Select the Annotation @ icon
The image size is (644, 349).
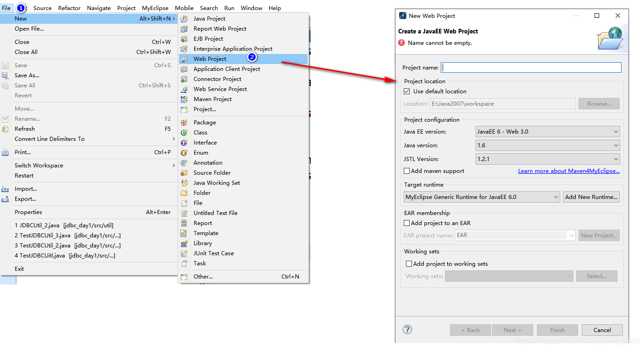pos(184,163)
